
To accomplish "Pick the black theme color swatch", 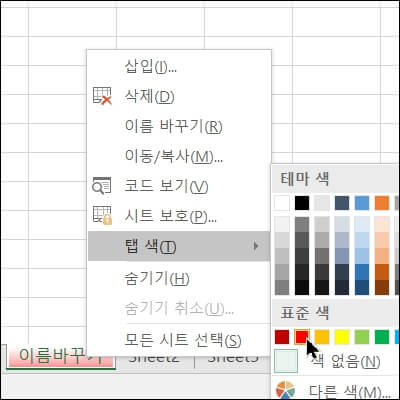I will pos(302,203).
